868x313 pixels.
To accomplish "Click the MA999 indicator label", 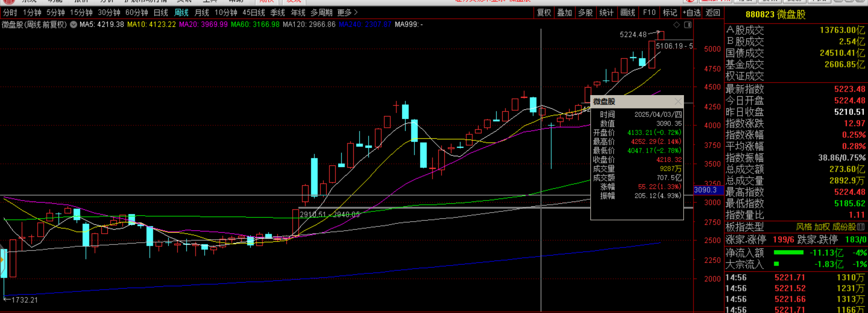I will (409, 24).
